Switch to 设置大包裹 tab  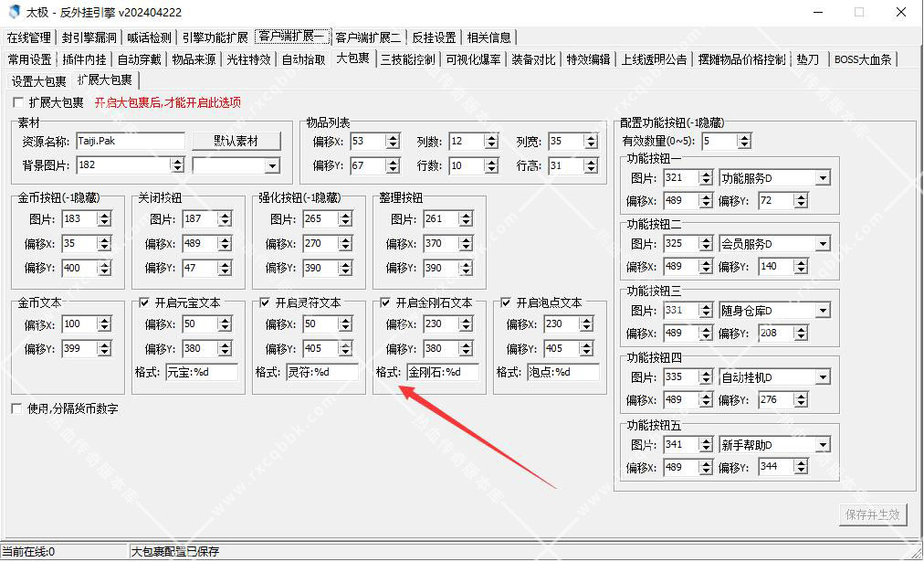pyautogui.click(x=39, y=80)
